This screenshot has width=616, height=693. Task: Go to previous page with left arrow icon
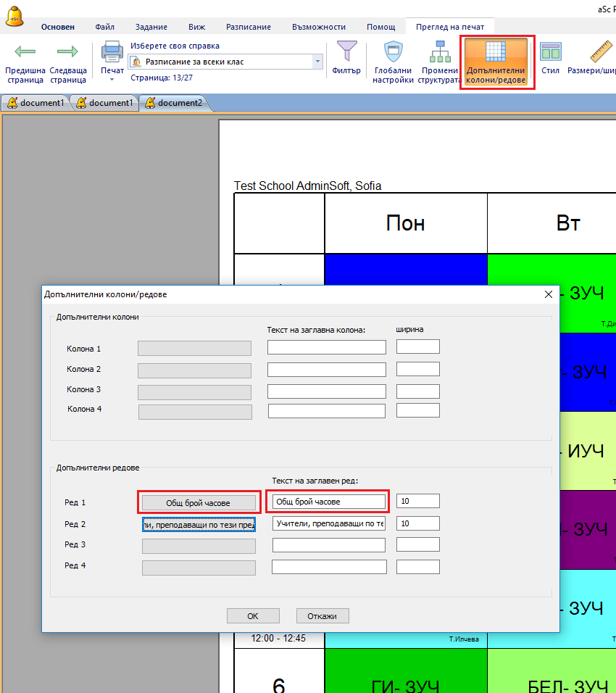tap(25, 53)
